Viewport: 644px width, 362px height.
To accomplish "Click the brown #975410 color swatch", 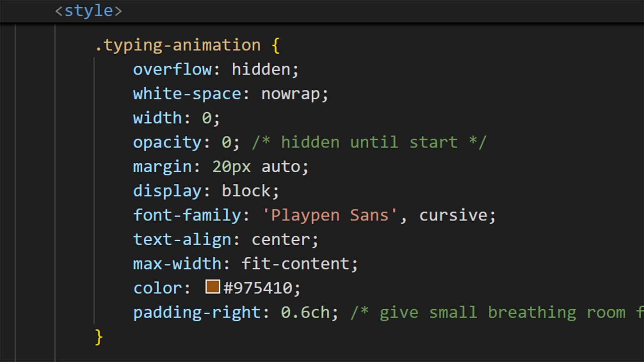I will click(213, 287).
